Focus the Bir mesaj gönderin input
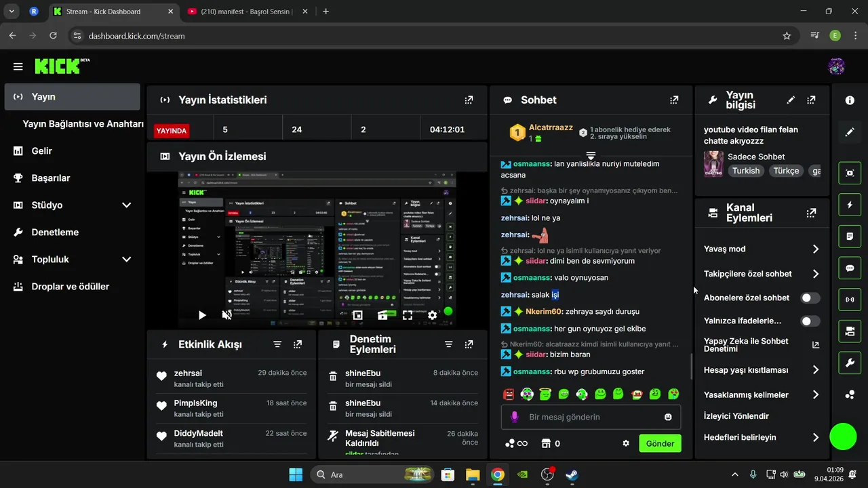This screenshot has height=488, width=868. pos(591,417)
